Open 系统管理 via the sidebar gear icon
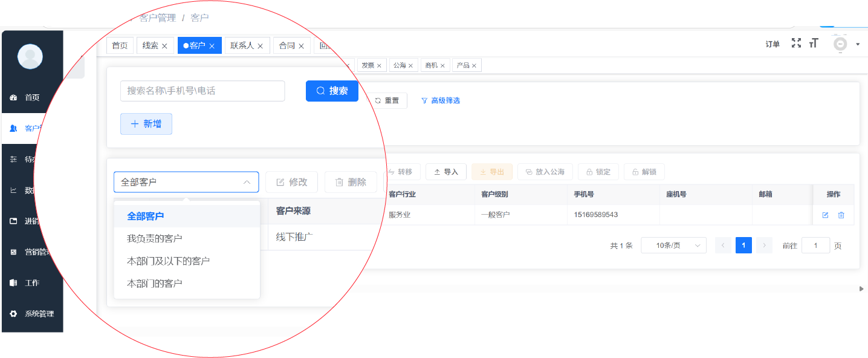Image resolution: width=868 pixels, height=358 pixels. click(x=13, y=314)
